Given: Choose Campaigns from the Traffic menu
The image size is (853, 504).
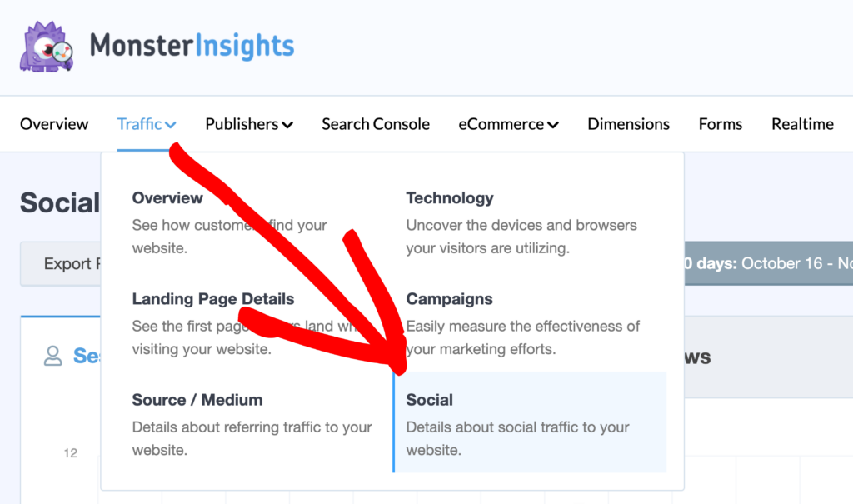Looking at the screenshot, I should [x=449, y=299].
